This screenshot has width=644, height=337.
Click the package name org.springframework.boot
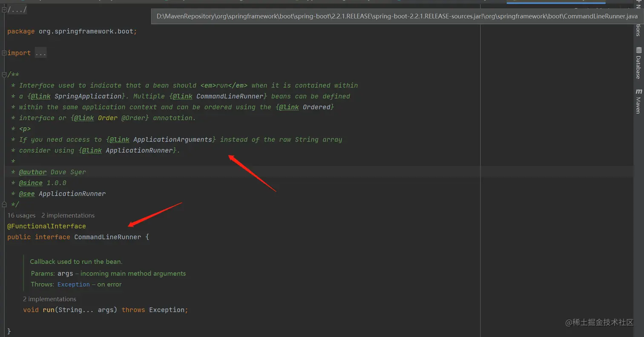[x=86, y=31]
